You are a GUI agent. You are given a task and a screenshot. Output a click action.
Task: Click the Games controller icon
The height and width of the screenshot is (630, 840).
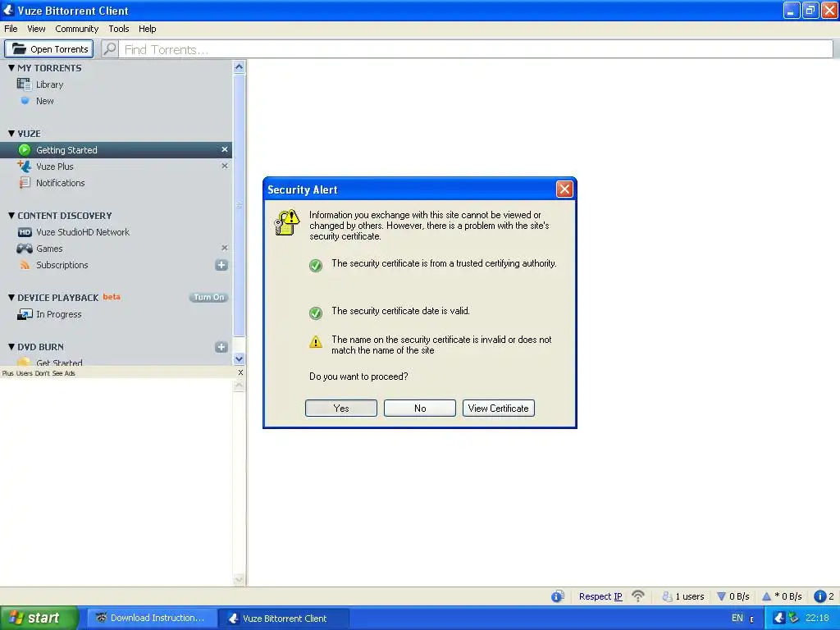[25, 248]
